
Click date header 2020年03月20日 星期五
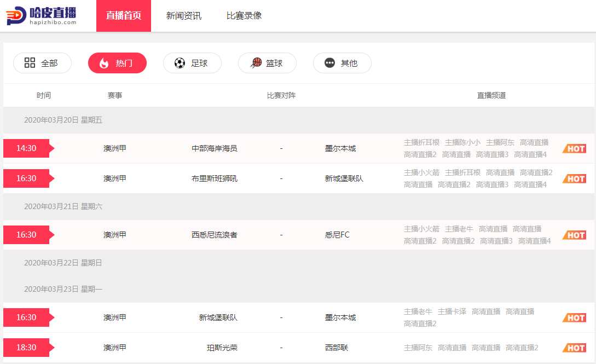point(63,120)
